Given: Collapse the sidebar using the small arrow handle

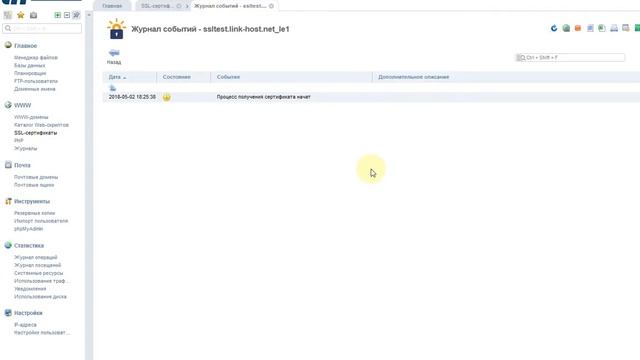Looking at the screenshot, I should [x=89, y=15].
